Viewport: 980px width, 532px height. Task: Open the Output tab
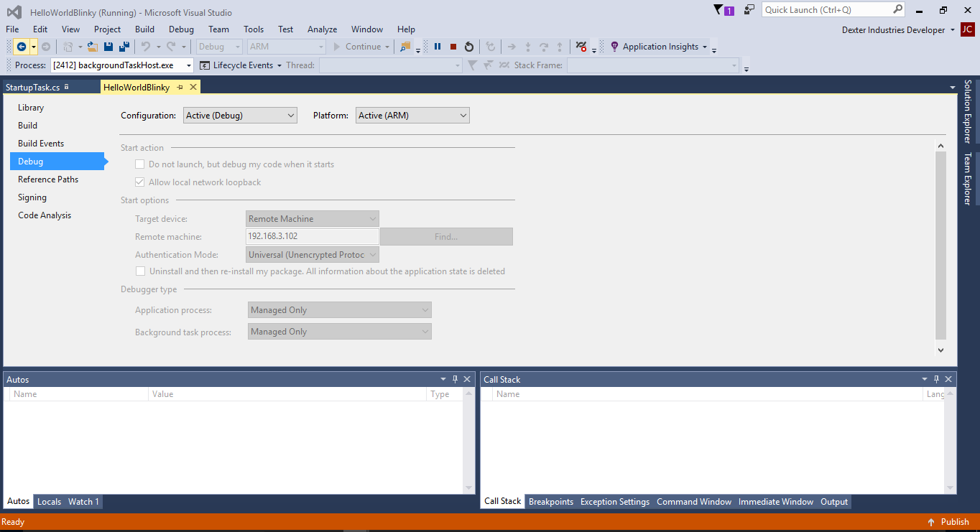click(834, 502)
